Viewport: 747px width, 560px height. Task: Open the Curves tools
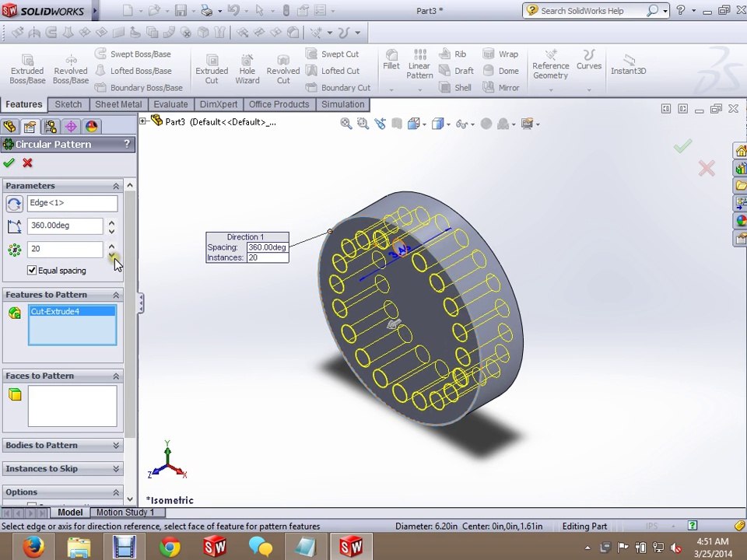pos(589,60)
